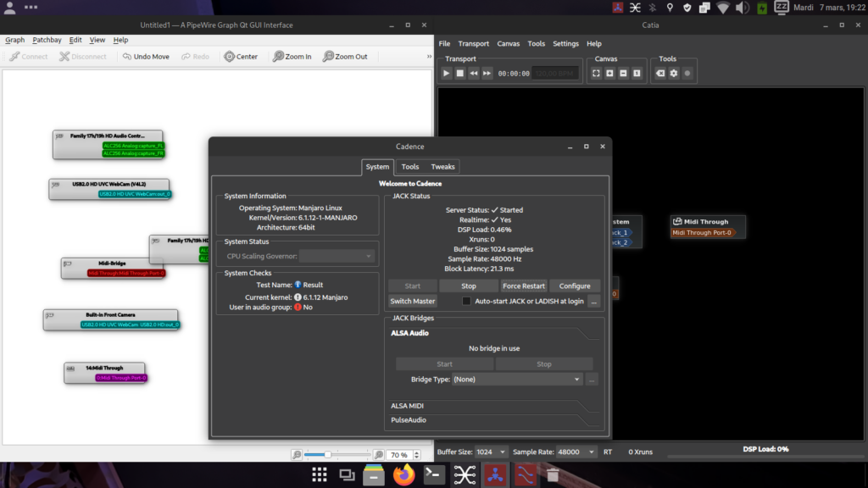Viewport: 868px width, 488px height.
Task: Open Catia Buffer Size dropdown
Action: click(x=491, y=452)
